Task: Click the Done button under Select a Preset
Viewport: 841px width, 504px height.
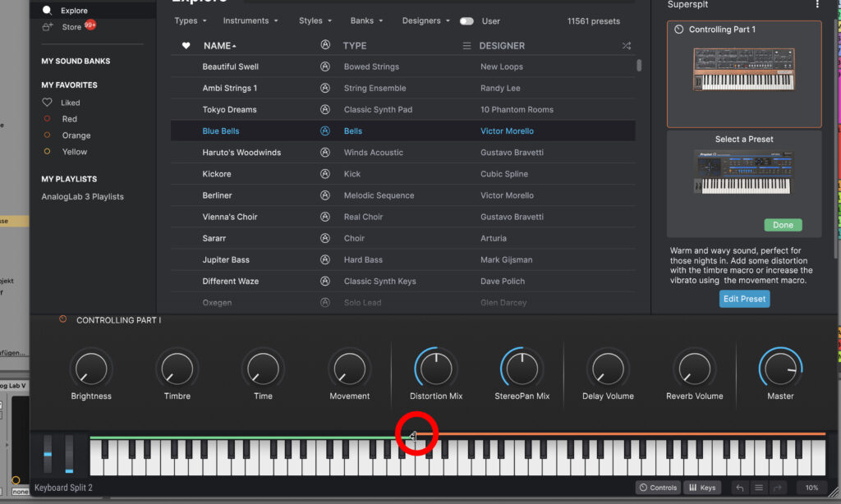Action: click(x=783, y=225)
